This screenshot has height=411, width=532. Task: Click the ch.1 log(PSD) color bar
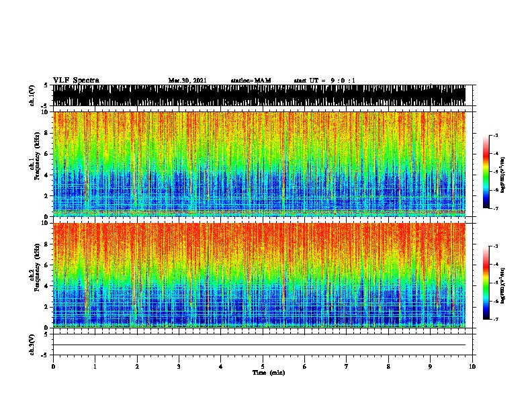point(486,172)
